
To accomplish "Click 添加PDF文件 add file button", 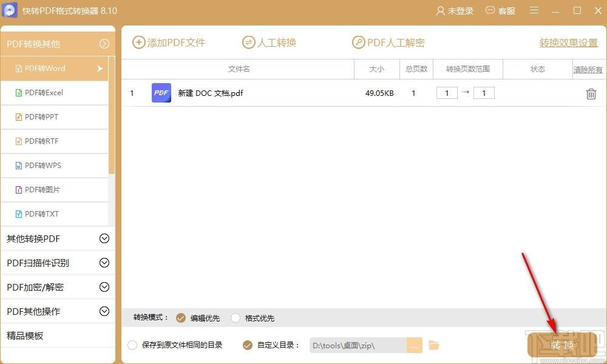I will coord(169,42).
